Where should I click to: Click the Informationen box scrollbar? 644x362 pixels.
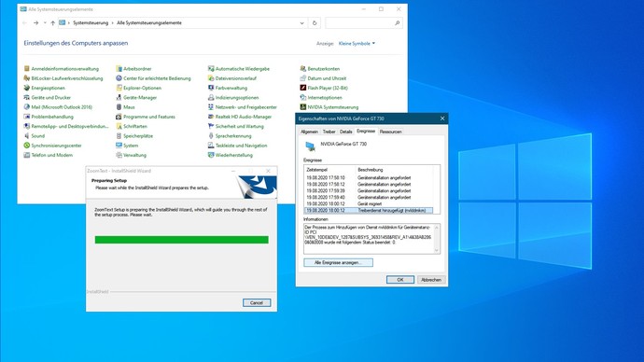coord(436,239)
